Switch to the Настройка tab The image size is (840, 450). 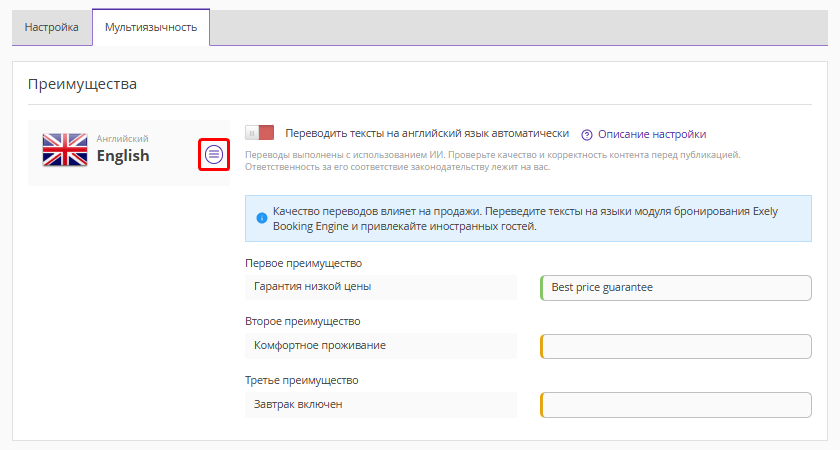(52, 27)
